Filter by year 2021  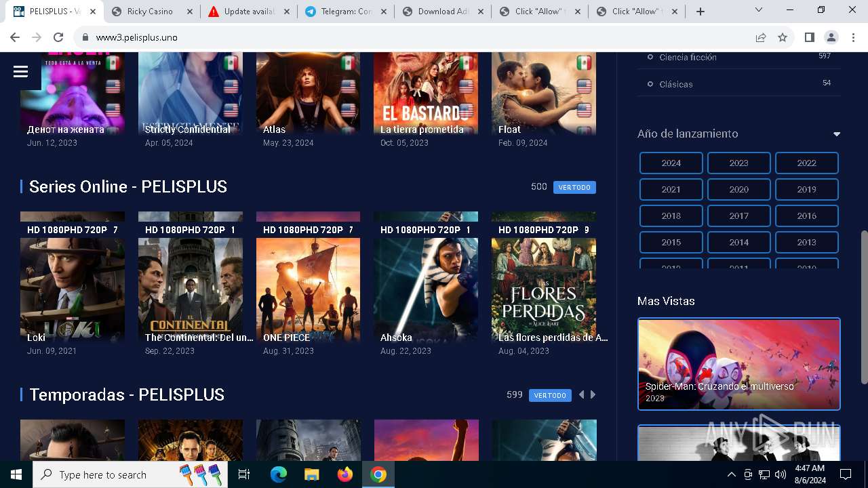coord(671,190)
